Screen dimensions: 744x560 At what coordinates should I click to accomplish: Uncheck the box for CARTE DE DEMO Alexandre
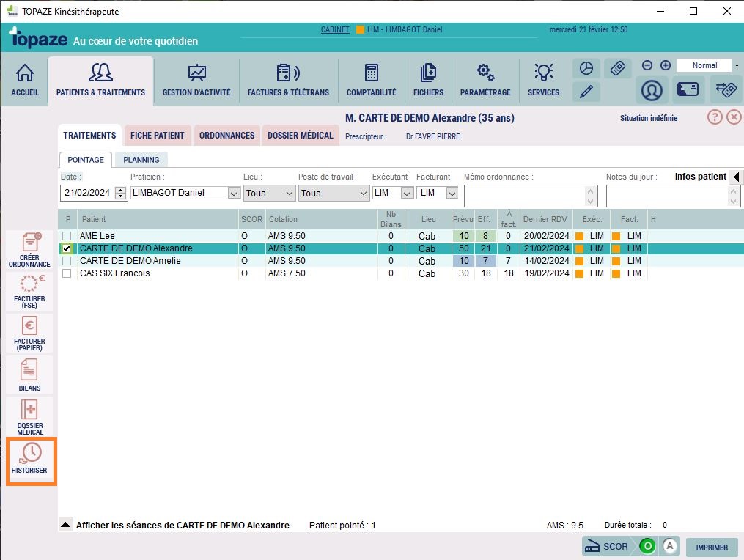click(x=67, y=248)
